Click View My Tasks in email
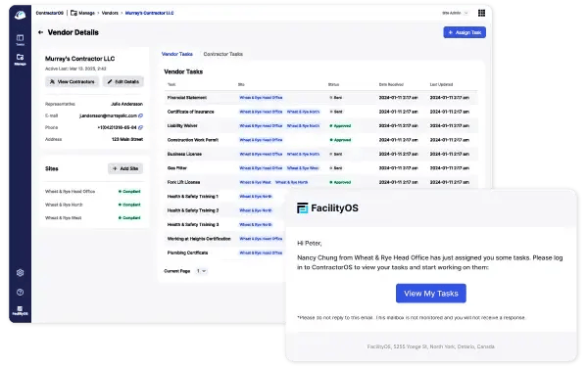 (x=431, y=294)
